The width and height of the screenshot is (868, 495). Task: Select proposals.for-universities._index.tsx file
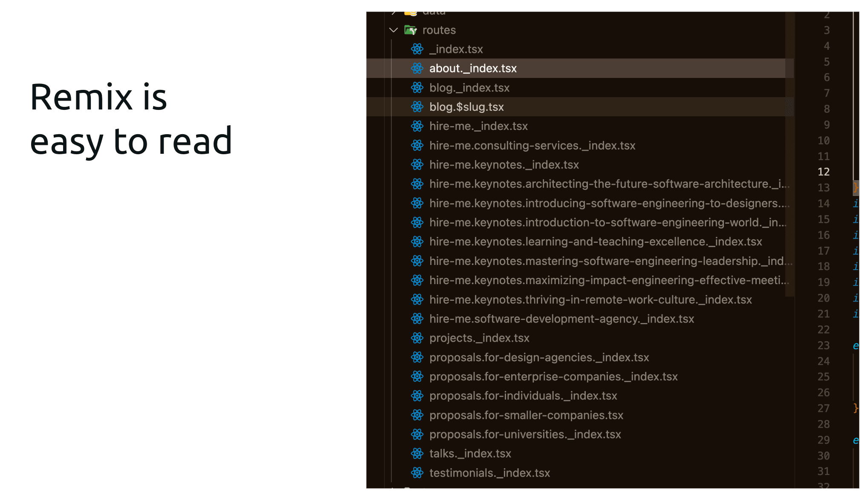point(525,434)
